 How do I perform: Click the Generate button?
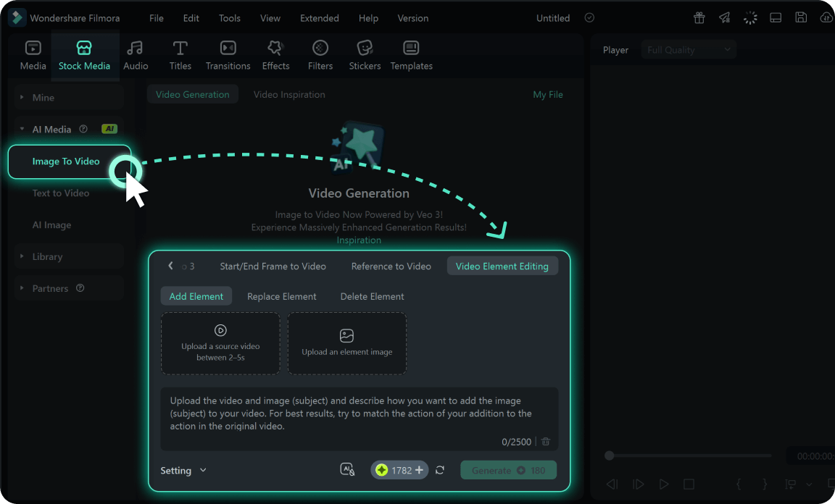509,470
